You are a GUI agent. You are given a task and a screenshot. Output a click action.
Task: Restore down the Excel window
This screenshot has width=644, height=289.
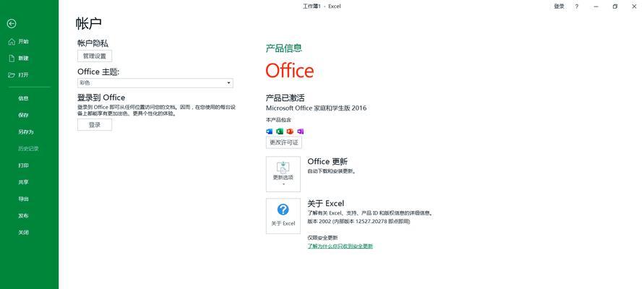[615, 7]
